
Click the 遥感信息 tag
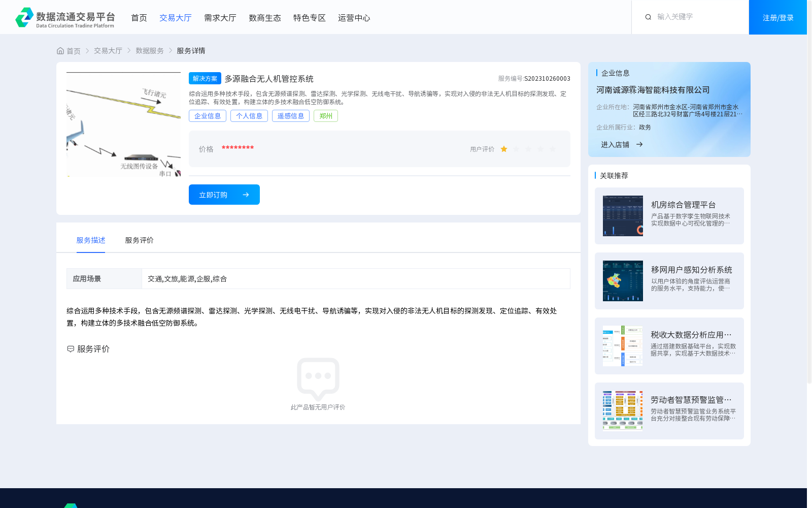291,116
